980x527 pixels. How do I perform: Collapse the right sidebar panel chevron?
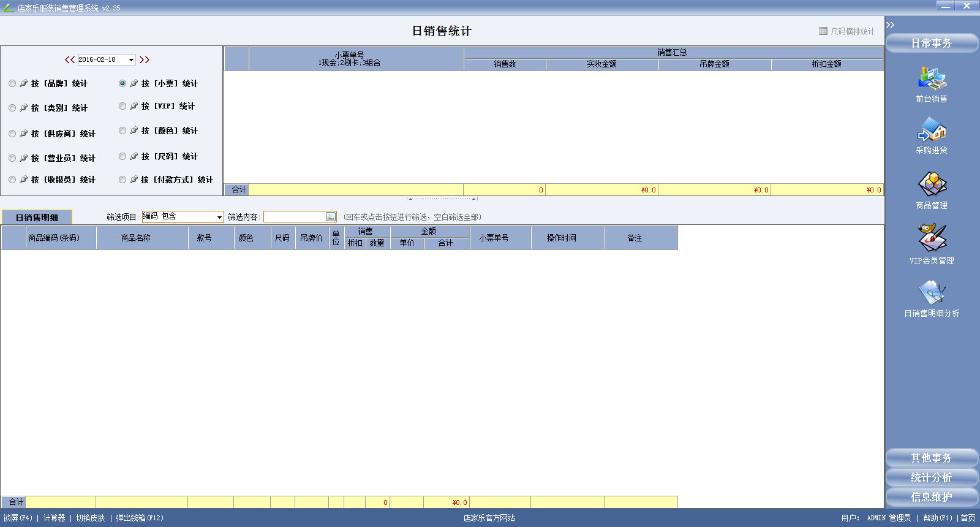pyautogui.click(x=890, y=25)
